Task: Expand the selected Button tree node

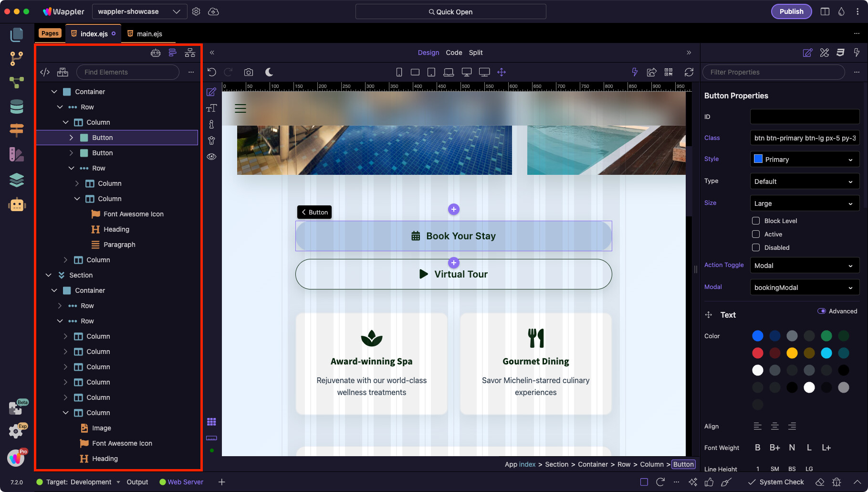Action: click(x=72, y=138)
